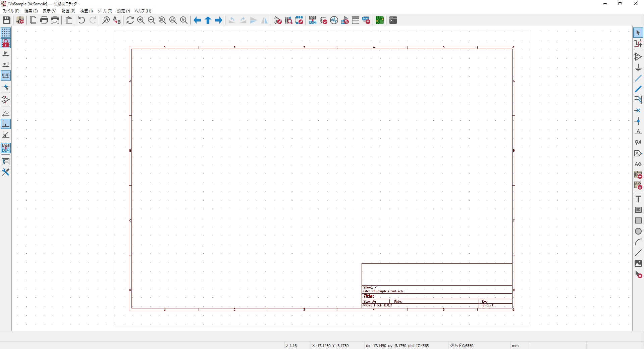Assign footprints to schematic symbols
This screenshot has width=644, height=349.
pos(345,20)
